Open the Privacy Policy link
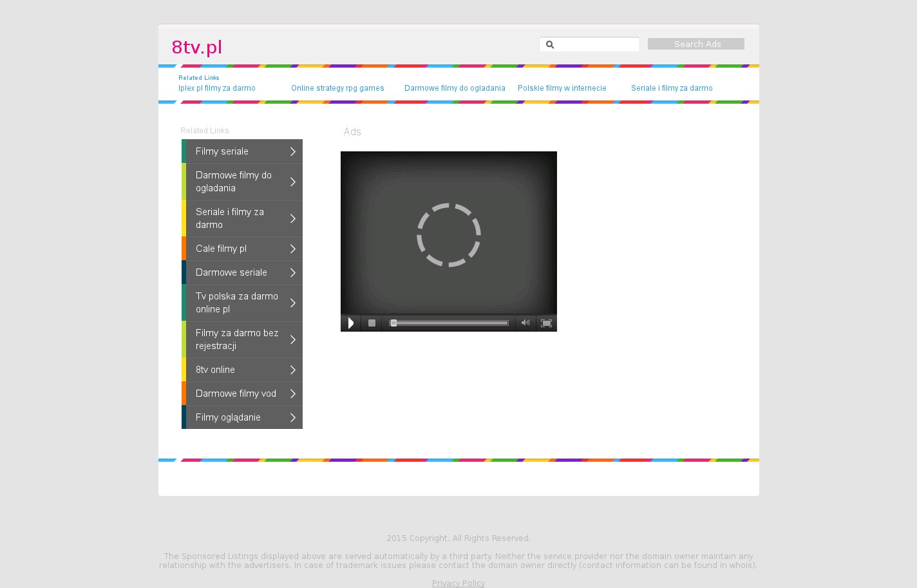Viewport: 917px width, 588px height. click(458, 583)
